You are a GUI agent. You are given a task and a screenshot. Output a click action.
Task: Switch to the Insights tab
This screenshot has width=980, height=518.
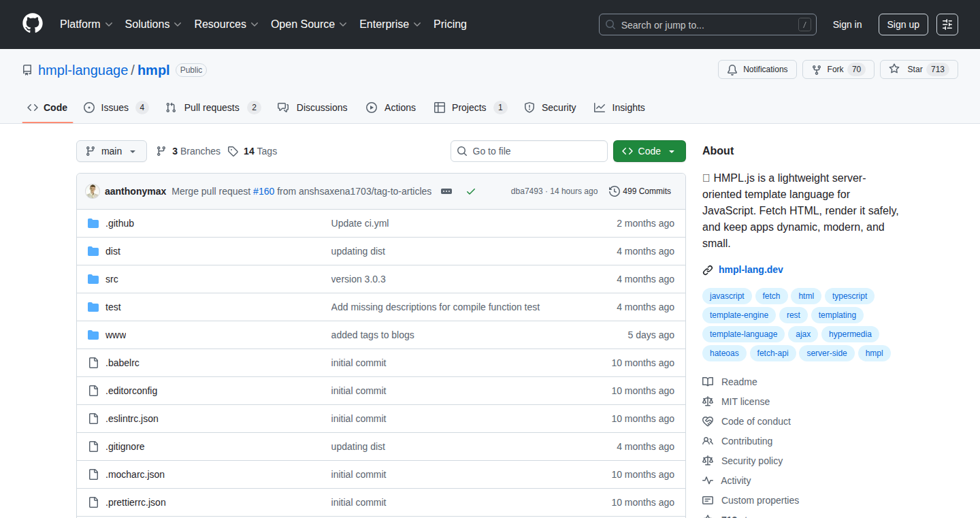pyautogui.click(x=619, y=108)
